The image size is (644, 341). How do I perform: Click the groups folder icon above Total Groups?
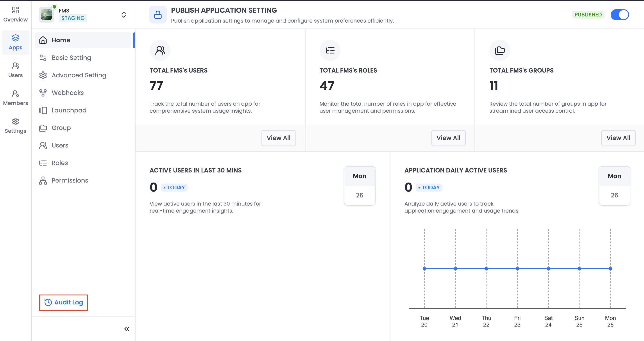coord(499,50)
